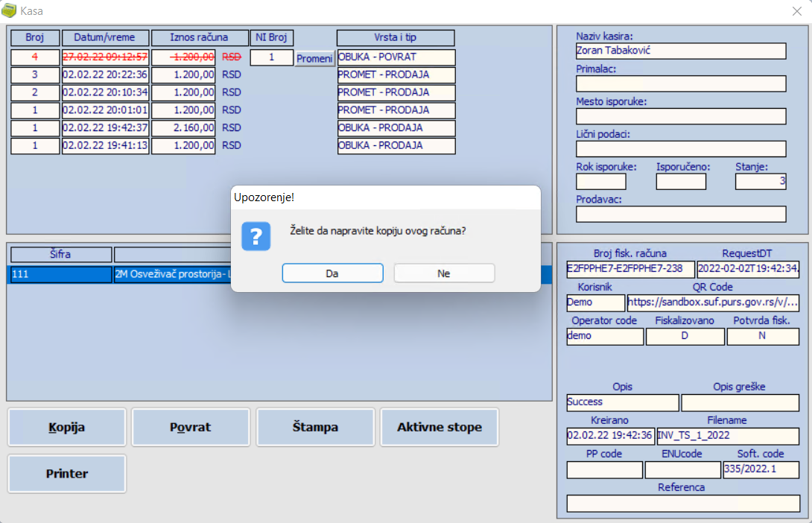Click the Vrsta i tip column header
The width and height of the screenshot is (812, 523).
coord(396,38)
